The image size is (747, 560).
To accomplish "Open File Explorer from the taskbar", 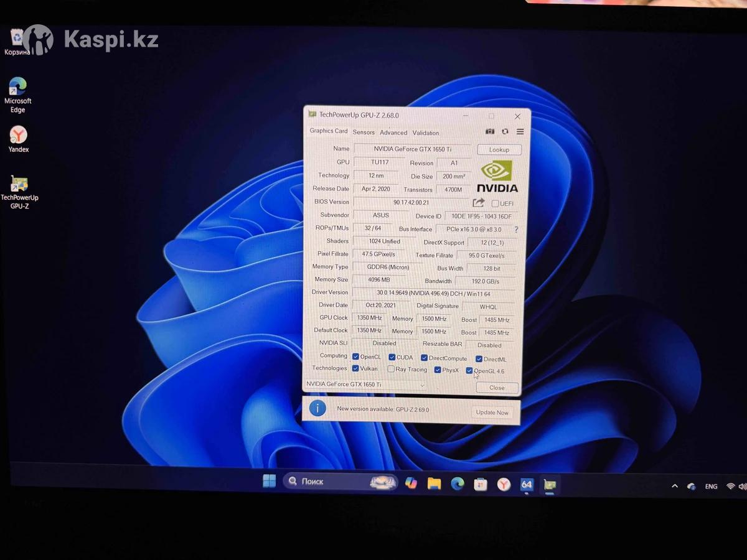I will click(x=434, y=483).
